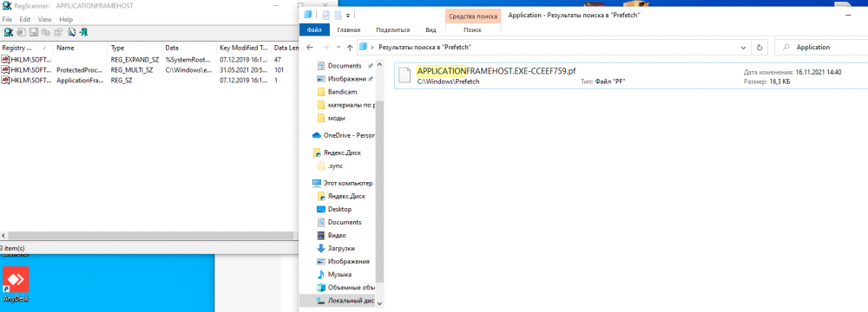Click the RegScanner horizontal scrollbar
The image size is (868, 312).
coord(149,235)
